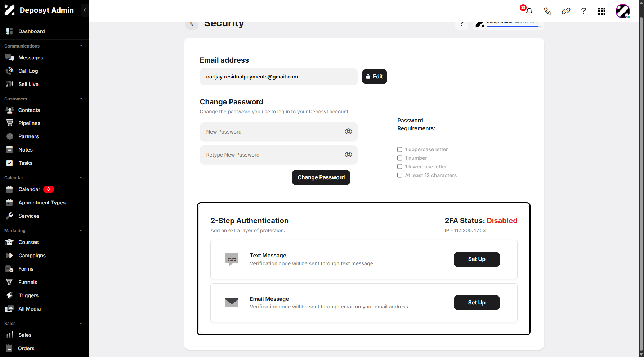Show the Retype New Password text
This screenshot has width=644, height=357.
pyautogui.click(x=348, y=155)
